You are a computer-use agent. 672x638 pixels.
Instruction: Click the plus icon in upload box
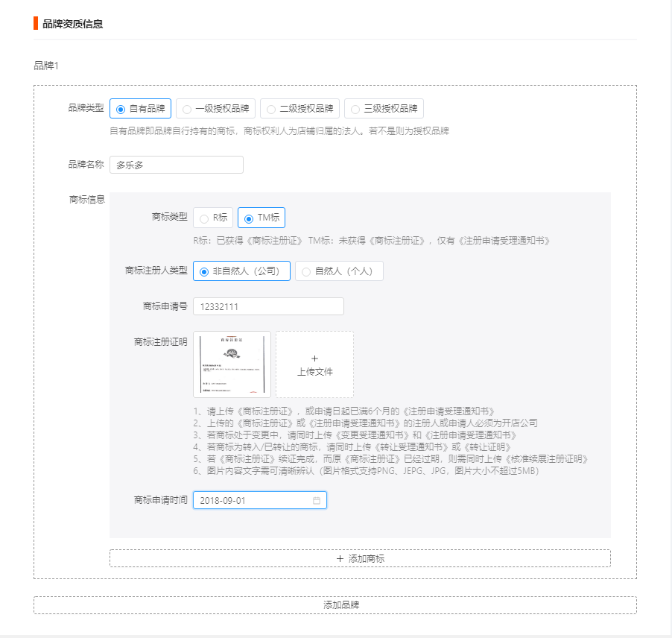(x=314, y=359)
